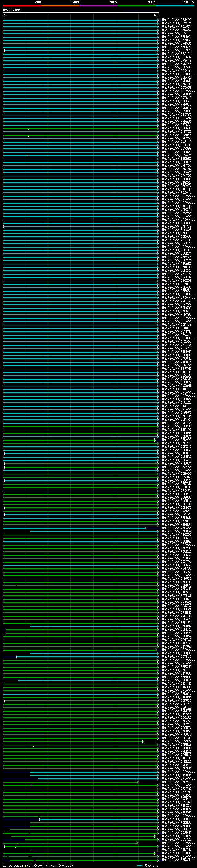The image size is (197, 868).
Task: Click the cyan alignment bar for UniRef100_Q58HJ1
Action: click(87, 681)
